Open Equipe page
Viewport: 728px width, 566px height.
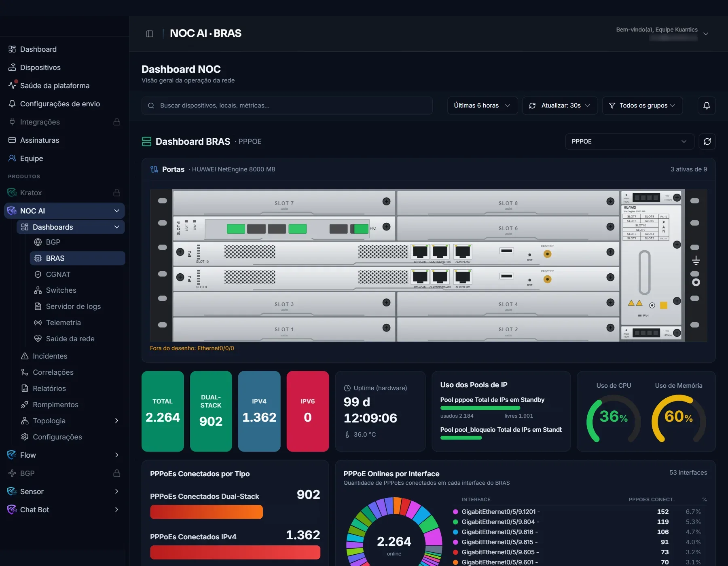click(64, 158)
